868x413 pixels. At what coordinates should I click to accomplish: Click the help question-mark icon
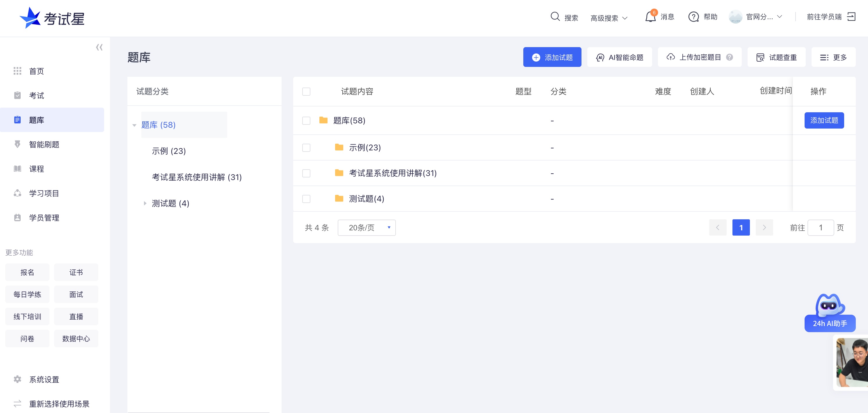693,17
